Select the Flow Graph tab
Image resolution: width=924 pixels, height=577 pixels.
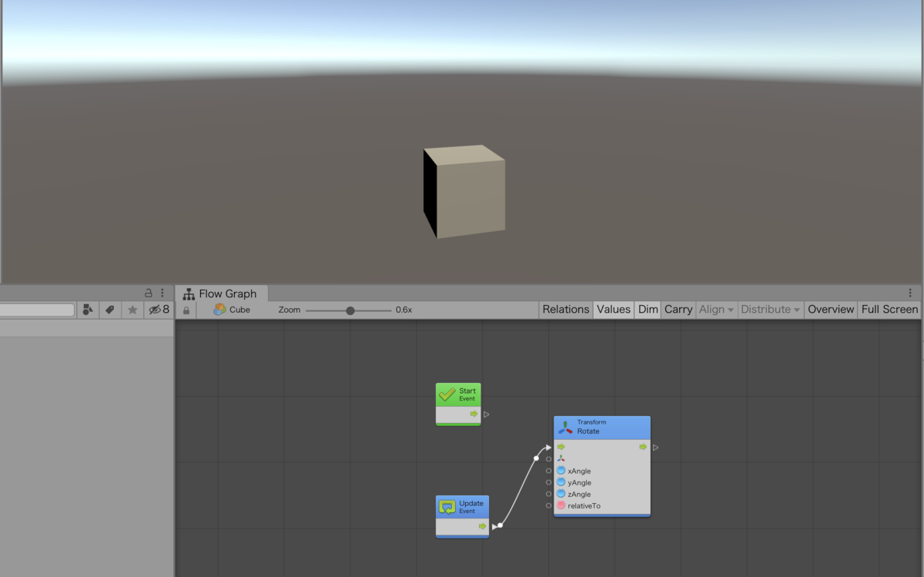click(x=221, y=294)
